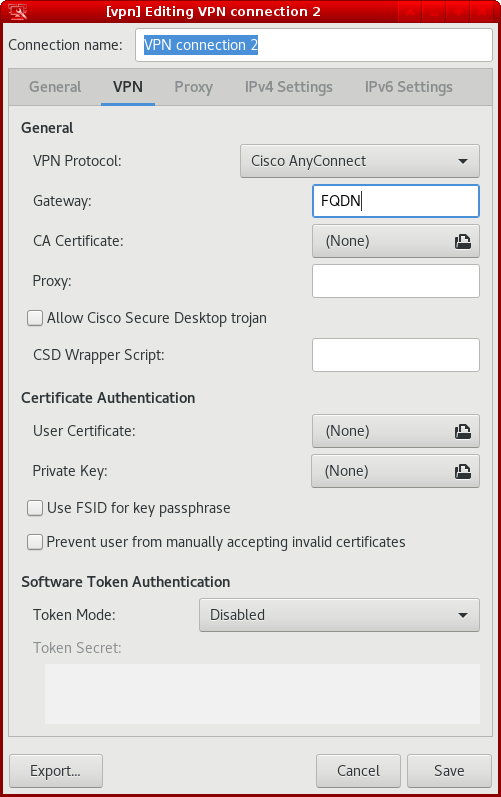This screenshot has width=501, height=797.
Task: Enable Allow Cisco Secure Desktop trojan
Action: point(35,319)
